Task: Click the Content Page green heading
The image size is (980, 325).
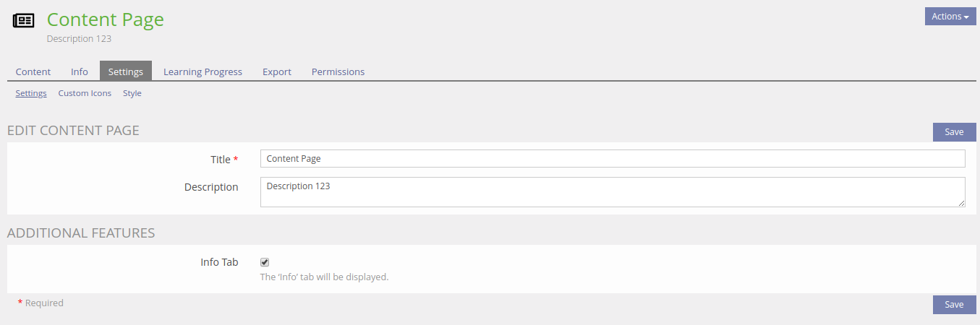Action: coord(106,19)
